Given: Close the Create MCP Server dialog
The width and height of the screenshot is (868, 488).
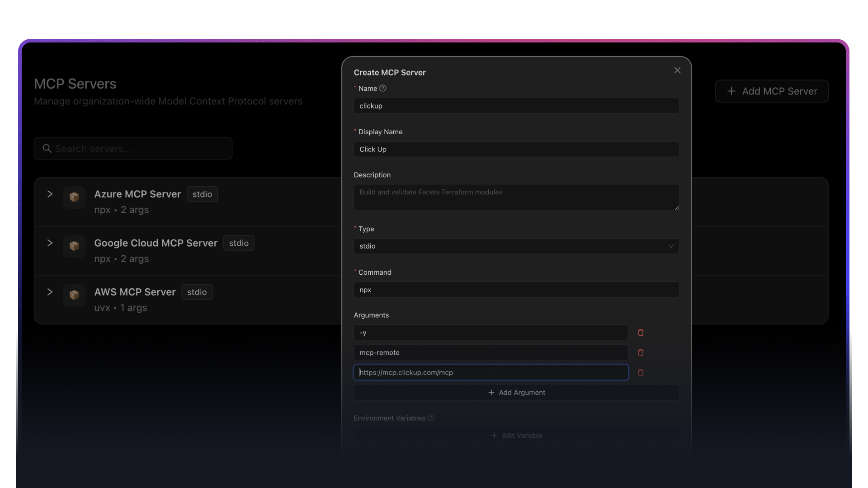Looking at the screenshot, I should (x=677, y=70).
